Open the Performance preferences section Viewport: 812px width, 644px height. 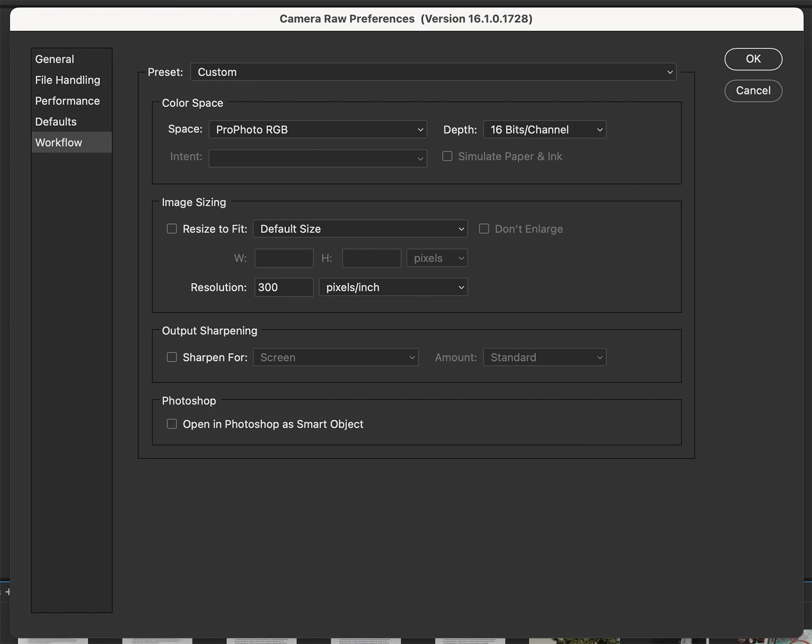[x=71, y=101]
